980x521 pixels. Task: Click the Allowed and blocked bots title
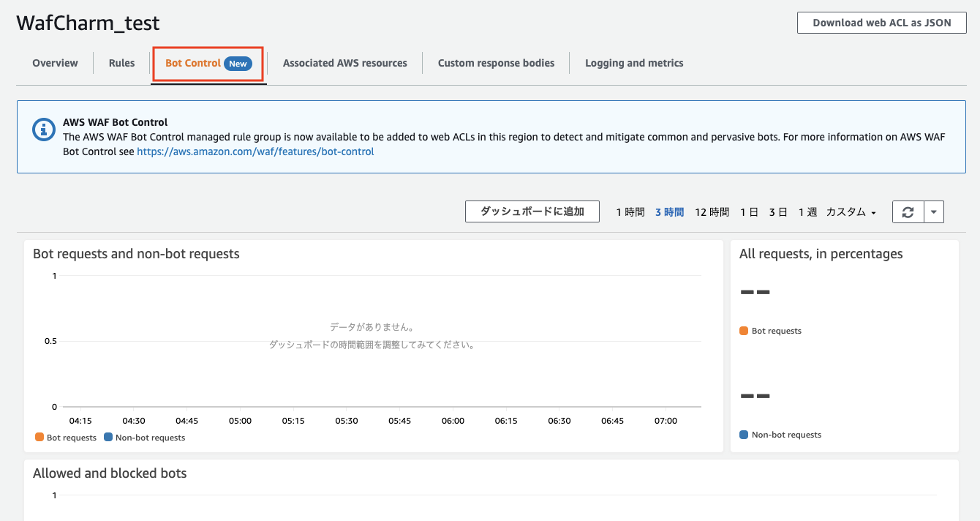point(110,473)
